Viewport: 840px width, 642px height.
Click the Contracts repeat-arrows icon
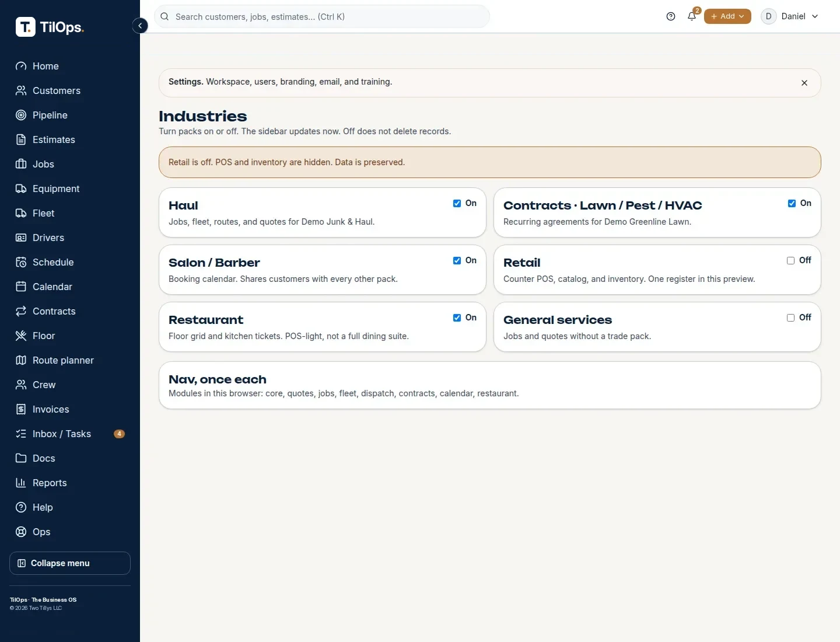(x=21, y=311)
